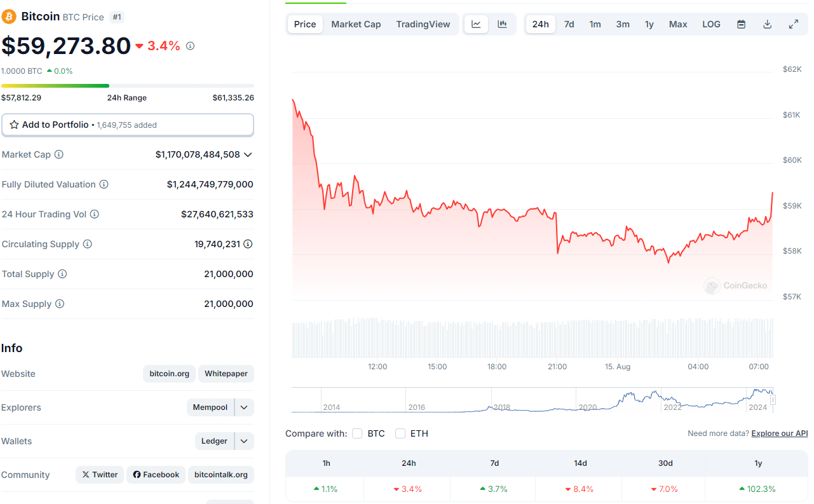Viewport: 814px width, 504px height.
Task: Switch to the candlestick chart view
Action: point(502,24)
